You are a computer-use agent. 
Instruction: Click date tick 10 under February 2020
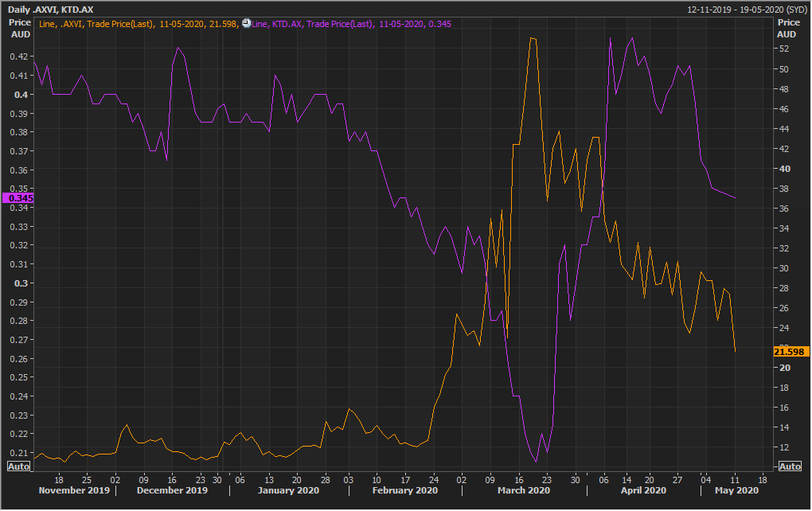pyautogui.click(x=377, y=480)
